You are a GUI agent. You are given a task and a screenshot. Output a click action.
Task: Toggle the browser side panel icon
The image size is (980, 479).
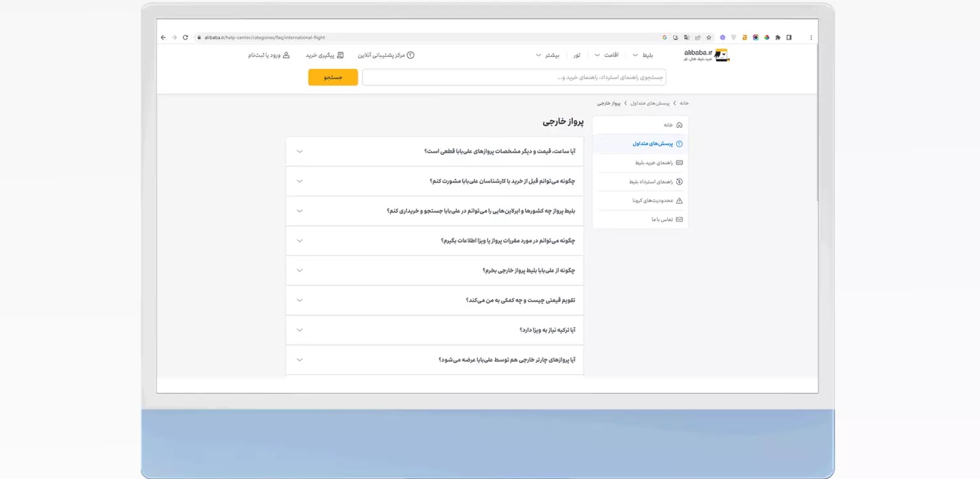point(789,38)
